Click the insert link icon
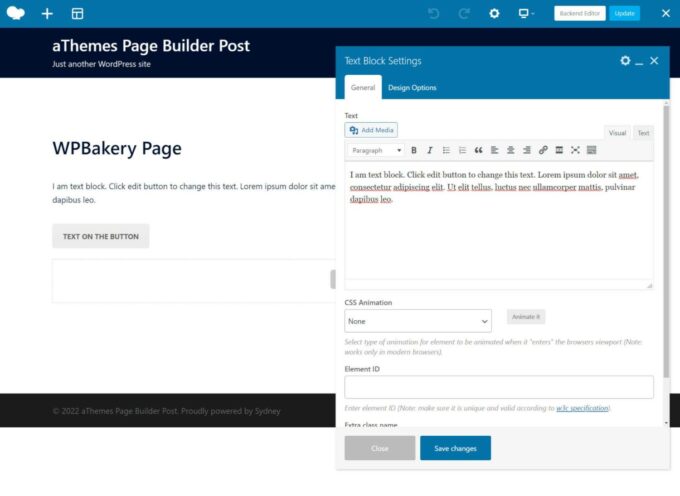Screen dimensions: 680x496 [543, 150]
